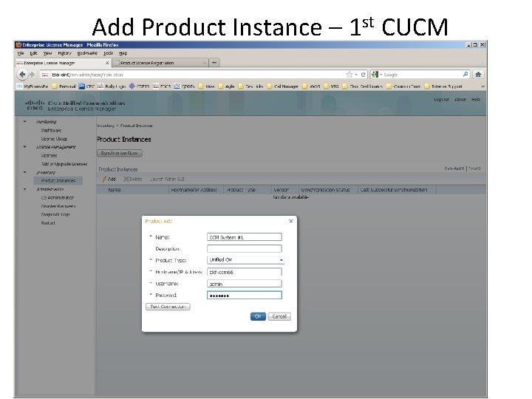Viewport: 532px width, 399px height.
Task: Open the Call Manager bookmarks folder
Action: (x=282, y=86)
